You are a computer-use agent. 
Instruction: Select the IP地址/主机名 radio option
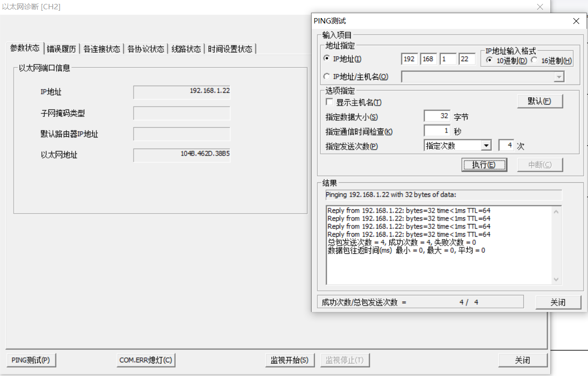(327, 76)
